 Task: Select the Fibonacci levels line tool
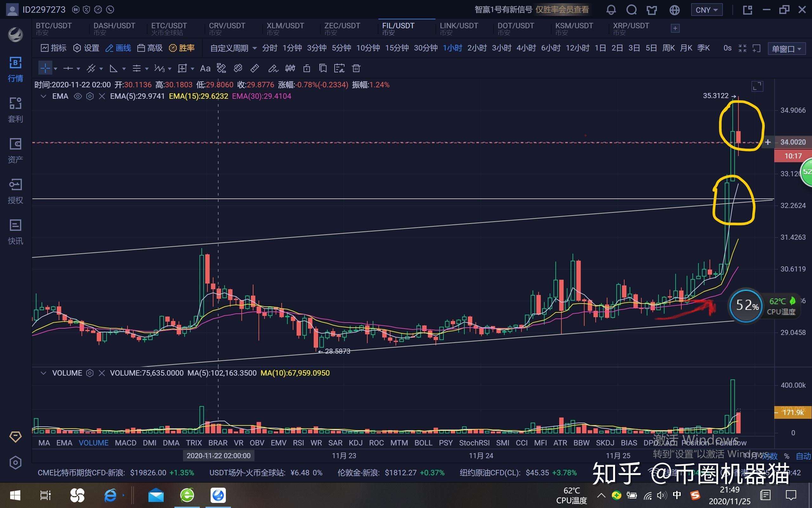coord(137,69)
